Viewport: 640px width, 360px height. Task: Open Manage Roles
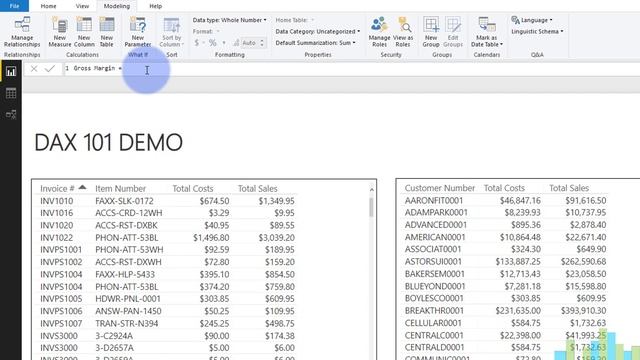379,32
